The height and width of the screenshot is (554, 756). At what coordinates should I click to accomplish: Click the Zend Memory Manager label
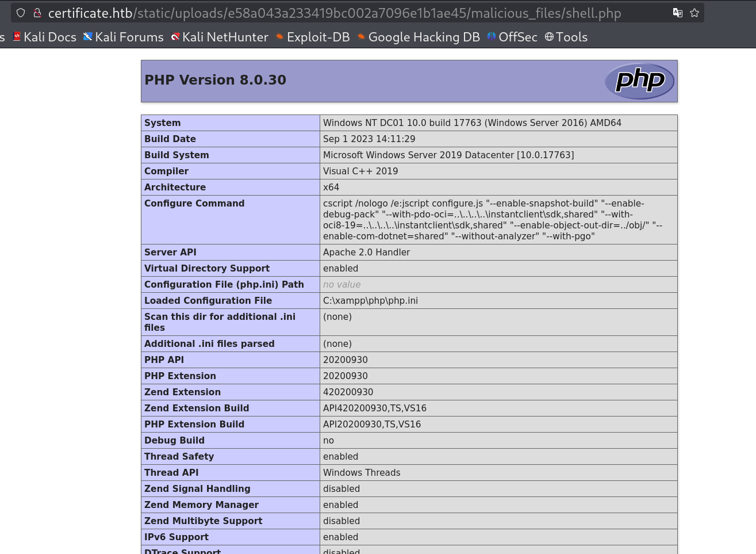201,505
